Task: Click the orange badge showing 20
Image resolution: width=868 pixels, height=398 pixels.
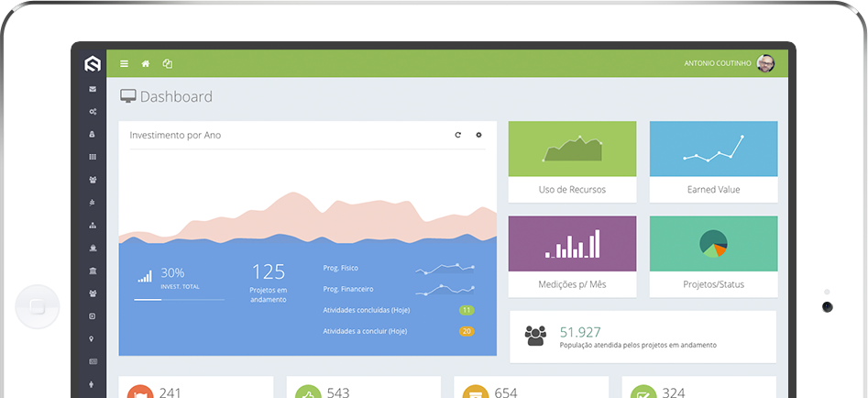Action: [x=467, y=332]
